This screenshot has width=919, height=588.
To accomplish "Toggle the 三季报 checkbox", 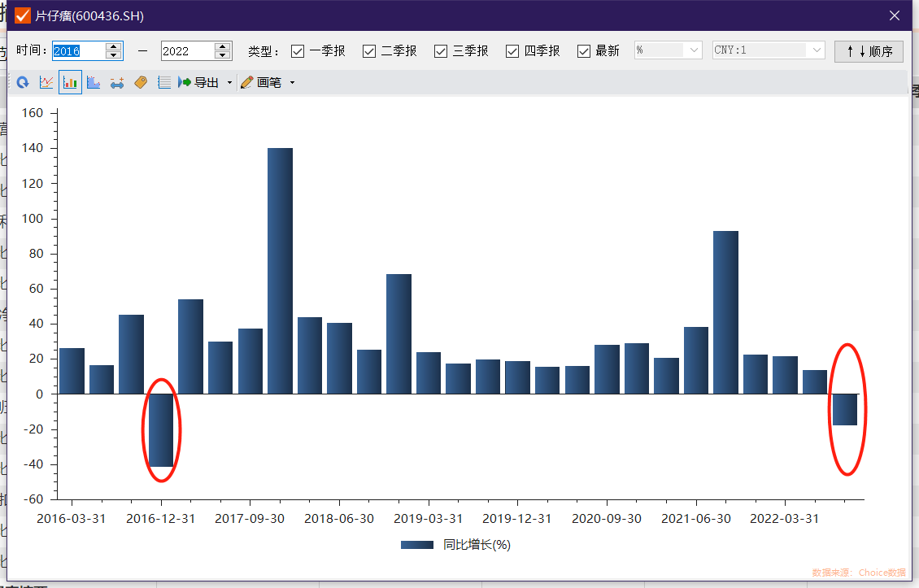I will coord(441,51).
